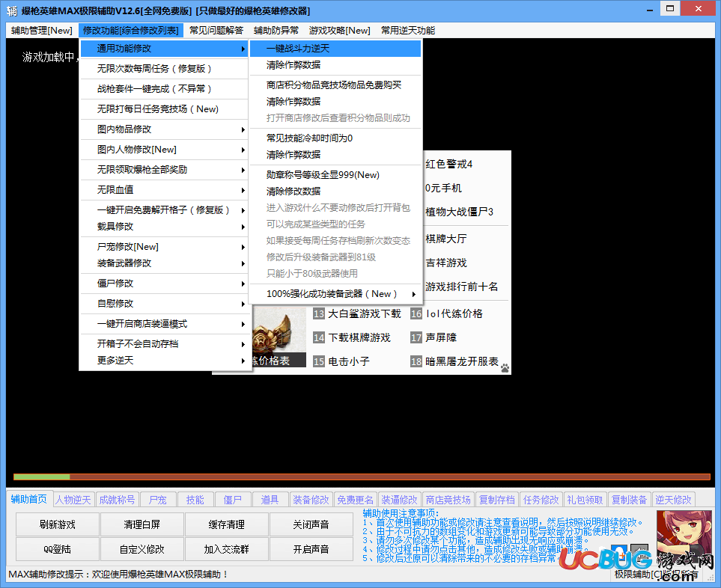This screenshot has height=588, width=721.
Task: Click the game loading progress bar
Action: [x=362, y=477]
